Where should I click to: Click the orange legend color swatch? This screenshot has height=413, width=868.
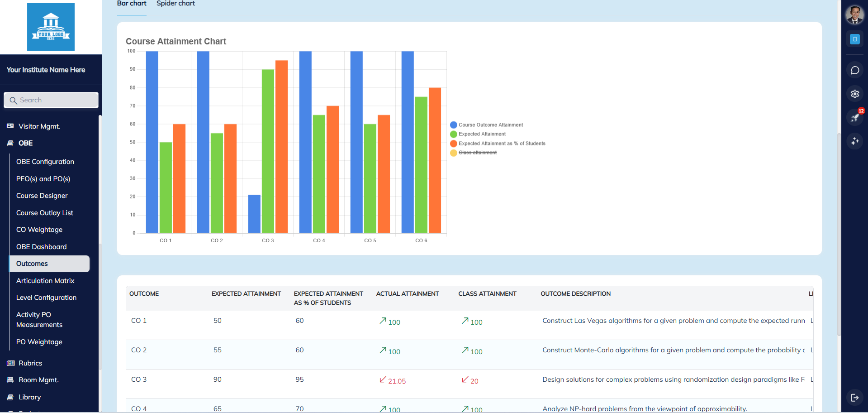coord(453,143)
